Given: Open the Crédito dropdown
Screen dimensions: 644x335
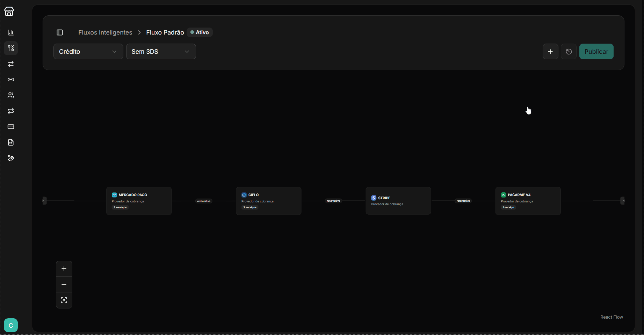Looking at the screenshot, I should tap(88, 52).
